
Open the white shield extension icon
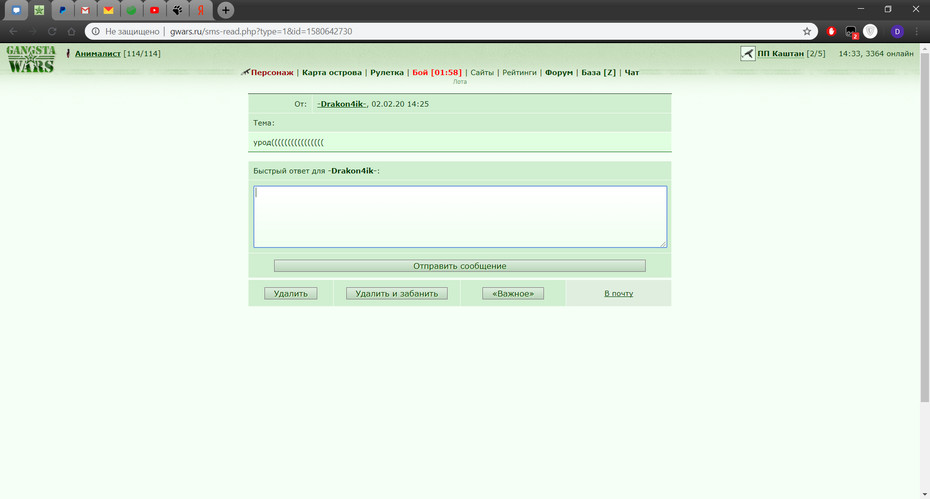[870, 31]
